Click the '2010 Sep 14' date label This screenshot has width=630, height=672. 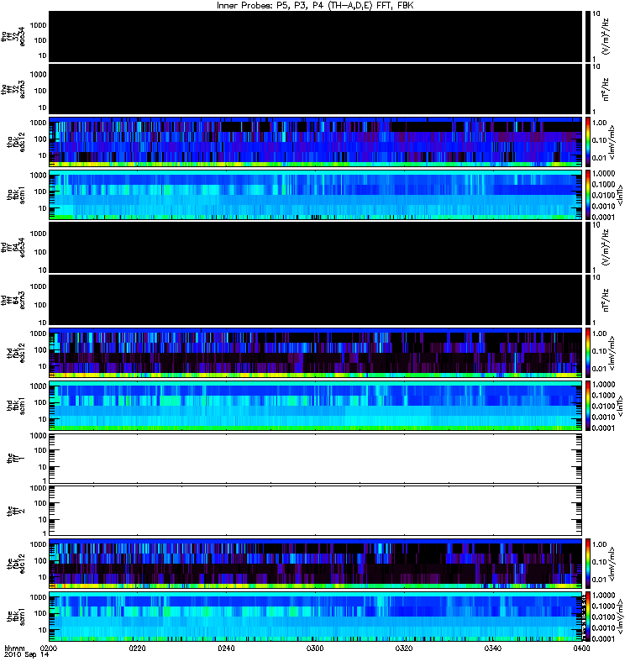[x=26, y=655]
